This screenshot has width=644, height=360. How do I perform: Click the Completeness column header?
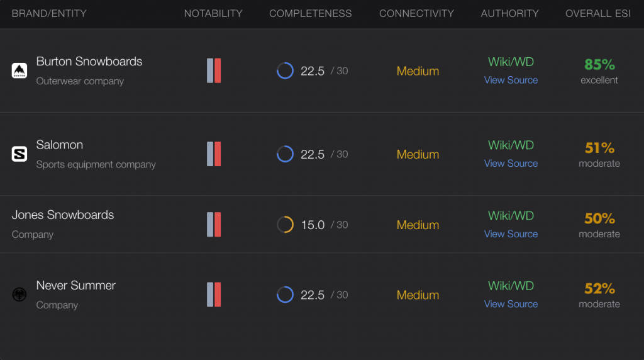tap(311, 13)
